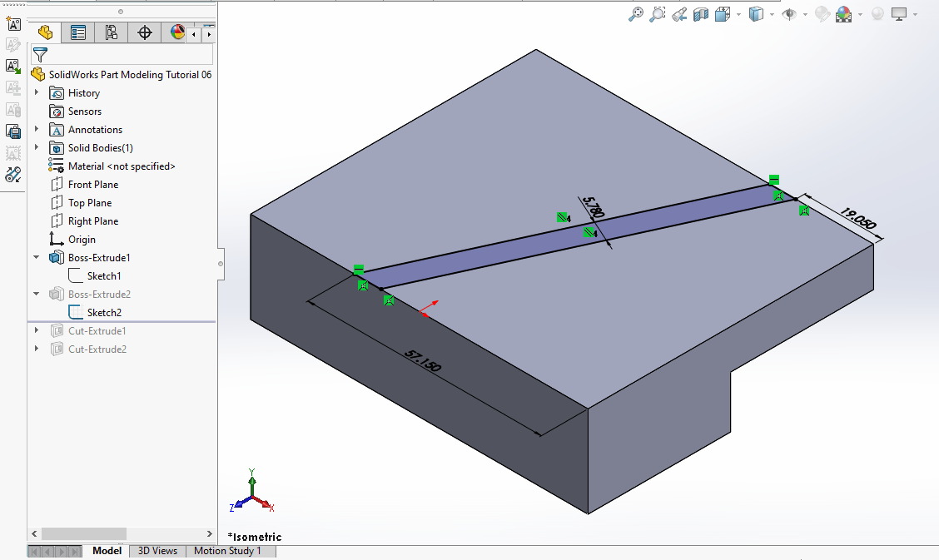Image resolution: width=939 pixels, height=560 pixels.
Task: Collapse the Boss-Extrude2 feature
Action: (x=37, y=294)
